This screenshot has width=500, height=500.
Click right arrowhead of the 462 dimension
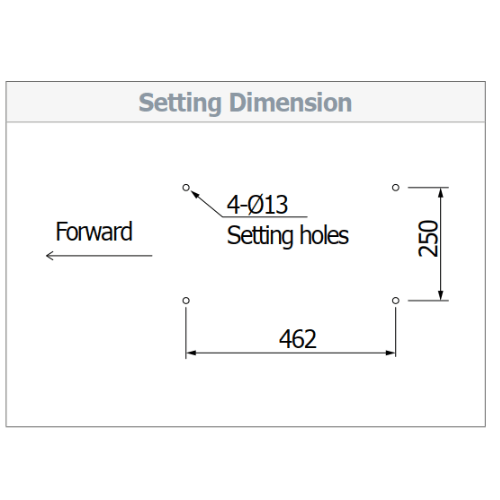pos(390,353)
